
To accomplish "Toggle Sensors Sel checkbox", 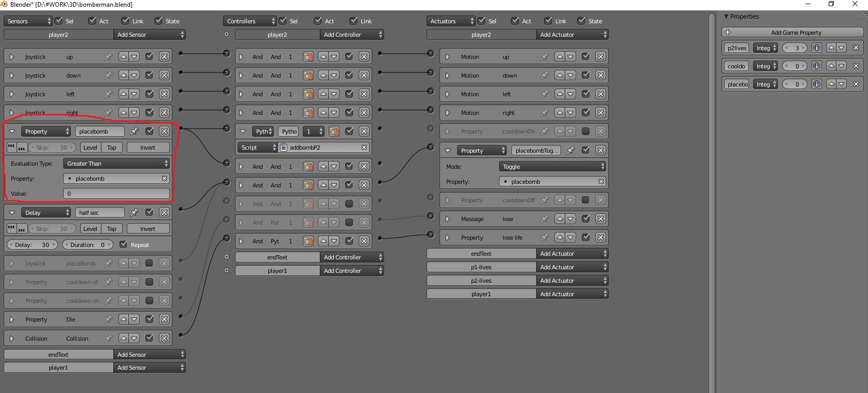I will click(58, 21).
